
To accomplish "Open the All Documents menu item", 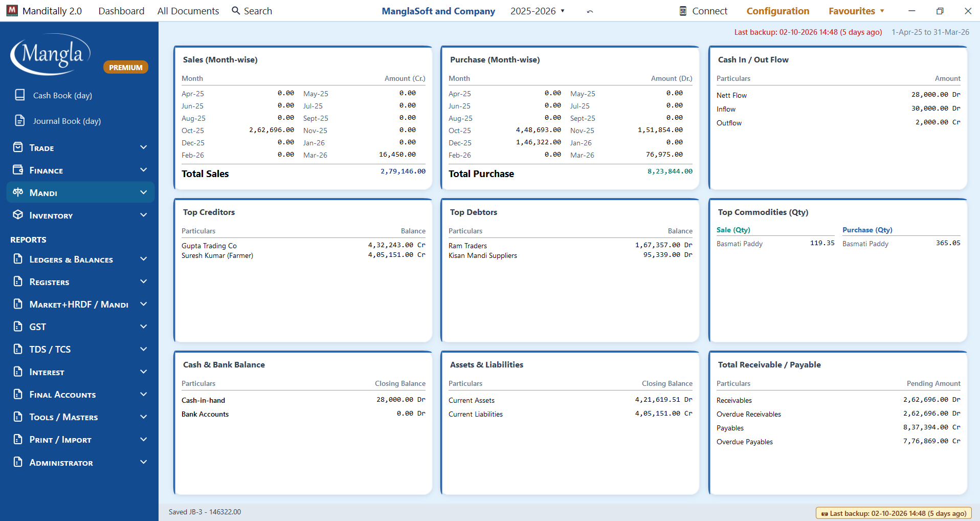I will (188, 11).
